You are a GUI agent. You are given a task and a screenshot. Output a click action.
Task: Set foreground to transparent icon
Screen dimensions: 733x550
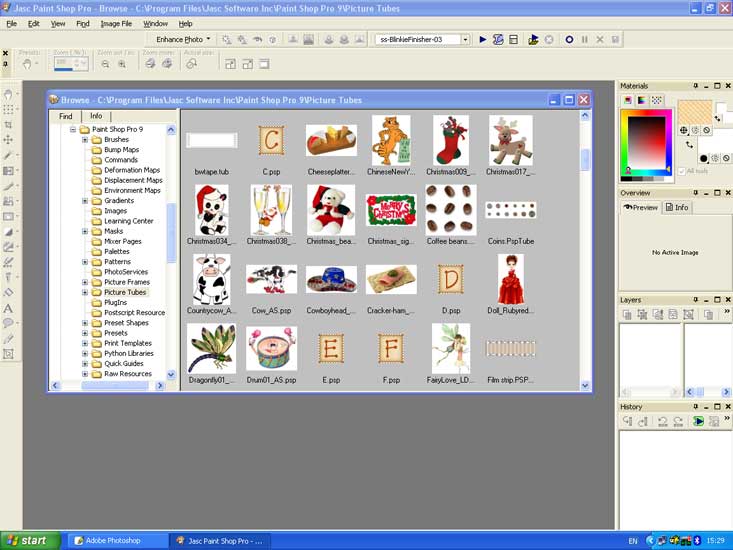[707, 130]
